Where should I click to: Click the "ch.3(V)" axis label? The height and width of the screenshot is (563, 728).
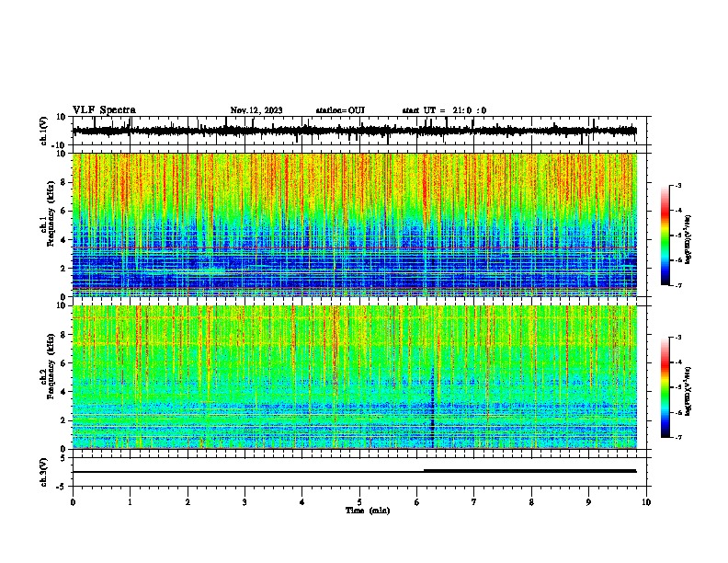pos(44,472)
